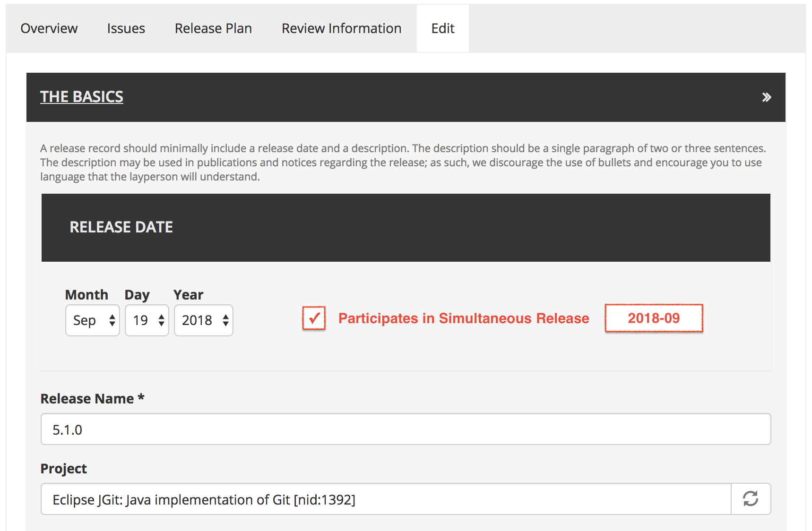The height and width of the screenshot is (531, 812).
Task: Click the THE BASICS heading link
Action: point(82,97)
